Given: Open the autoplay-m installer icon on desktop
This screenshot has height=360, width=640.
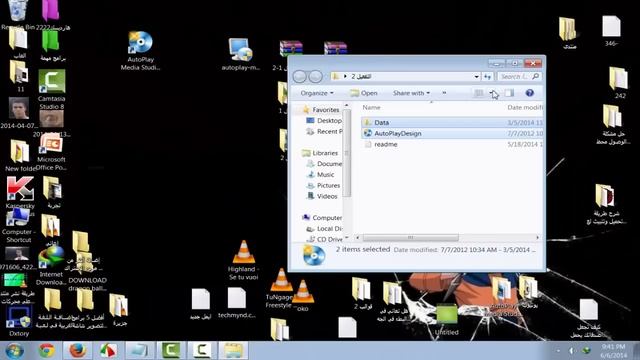Looking at the screenshot, I should 240,54.
